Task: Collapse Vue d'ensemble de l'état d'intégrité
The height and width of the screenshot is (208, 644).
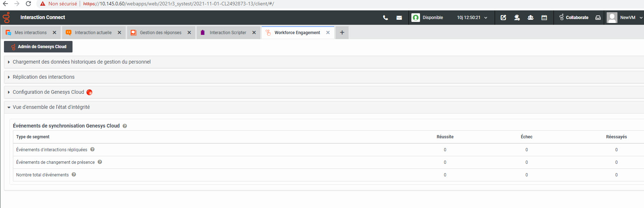Action: (51, 107)
